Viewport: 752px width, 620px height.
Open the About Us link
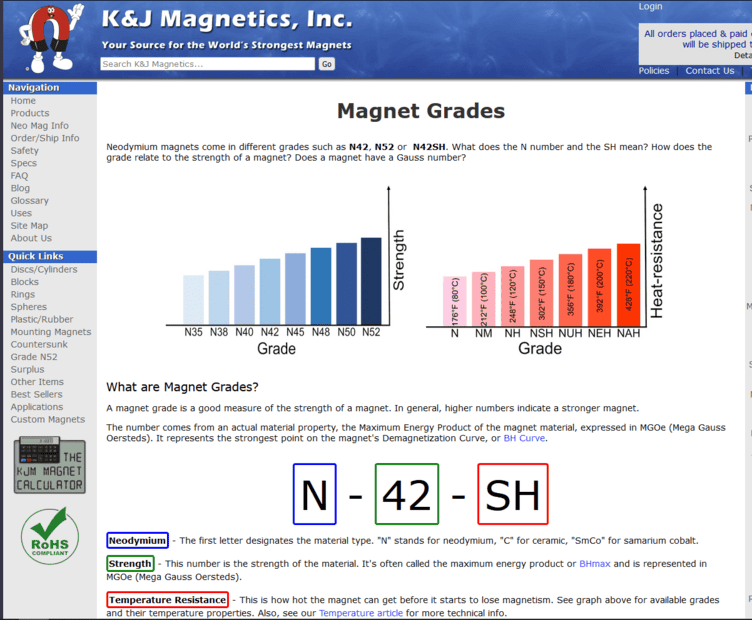coord(31,238)
